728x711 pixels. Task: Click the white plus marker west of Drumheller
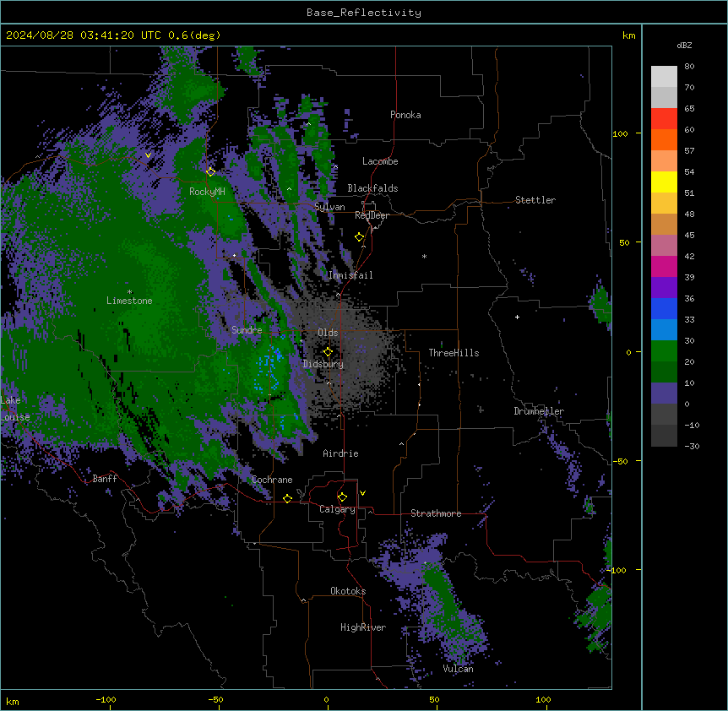(517, 317)
